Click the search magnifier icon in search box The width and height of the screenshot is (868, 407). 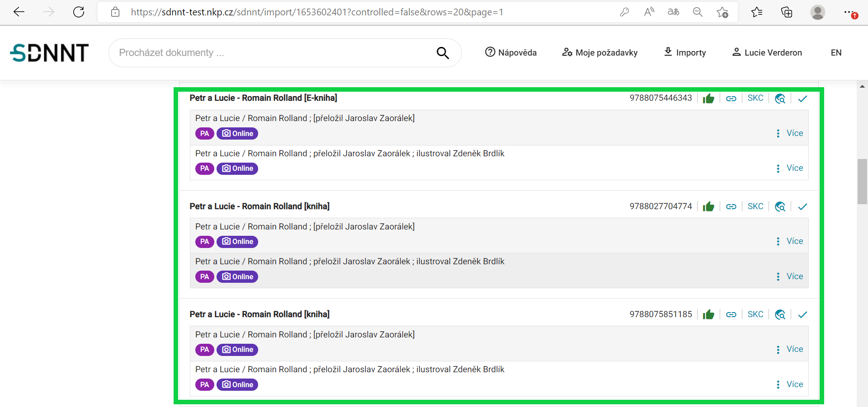point(443,53)
